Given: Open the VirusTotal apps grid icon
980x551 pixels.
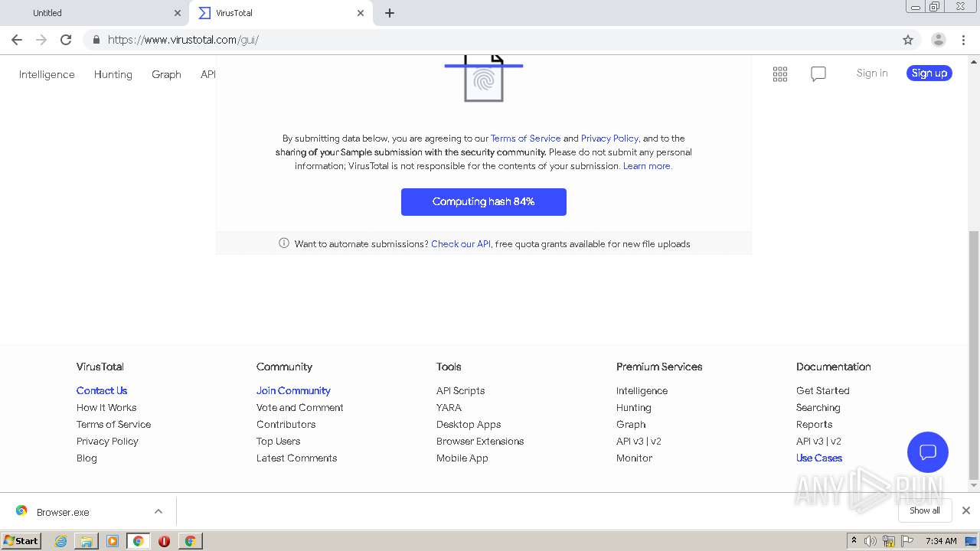Looking at the screenshot, I should [x=780, y=74].
